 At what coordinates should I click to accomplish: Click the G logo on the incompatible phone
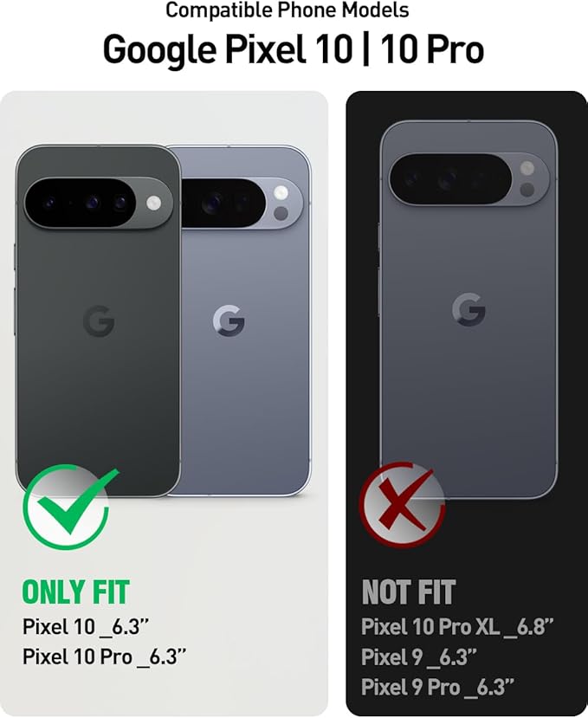(469, 309)
